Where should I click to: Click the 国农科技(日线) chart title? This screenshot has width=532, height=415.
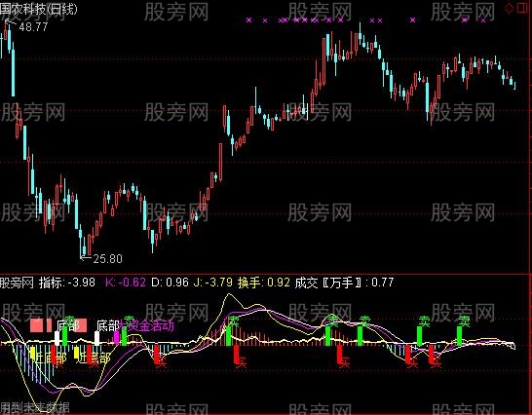tap(38, 9)
